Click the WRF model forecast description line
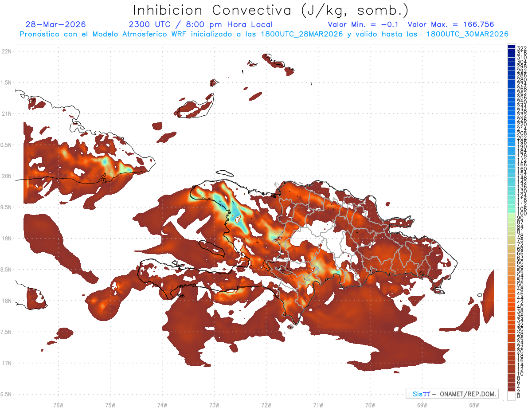This screenshot has width=532, height=411. [264, 34]
